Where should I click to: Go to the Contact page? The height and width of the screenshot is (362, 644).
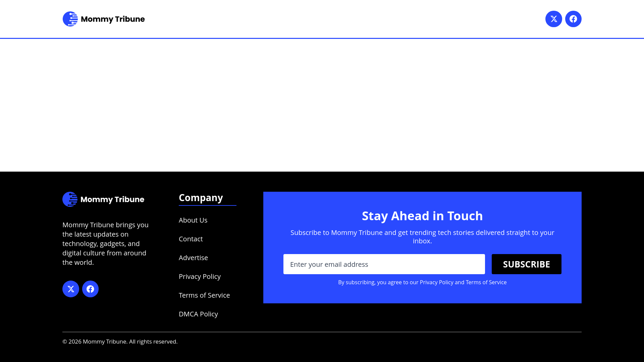coord(191,239)
